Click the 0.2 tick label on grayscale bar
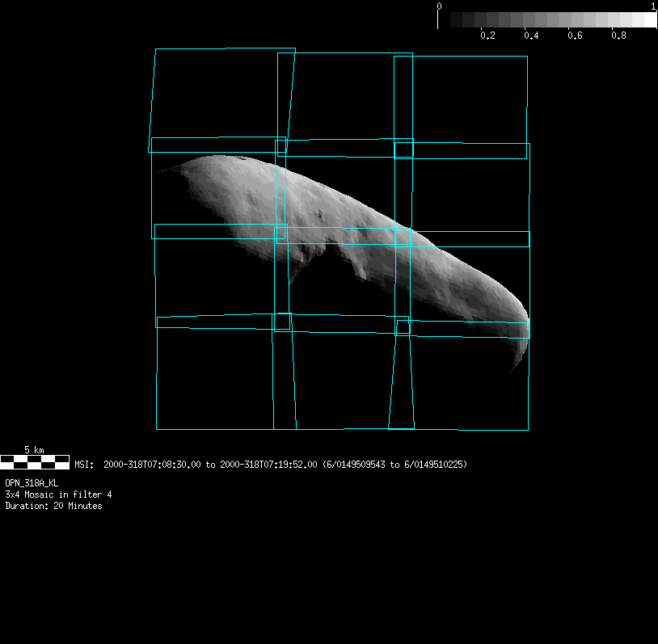 (x=487, y=36)
